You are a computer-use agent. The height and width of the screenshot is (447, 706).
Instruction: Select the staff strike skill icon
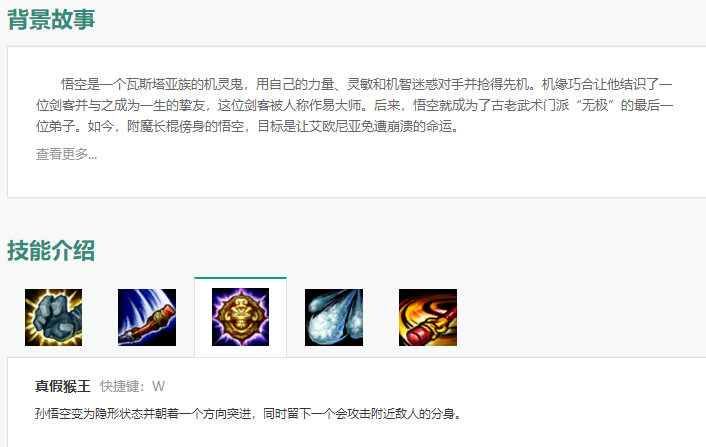tap(147, 317)
